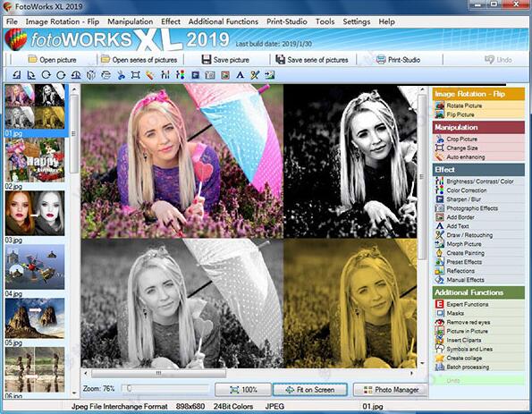The width and height of the screenshot is (532, 414).
Task: Select the 04.jpg blue sky thumbnail
Action: 35,266
